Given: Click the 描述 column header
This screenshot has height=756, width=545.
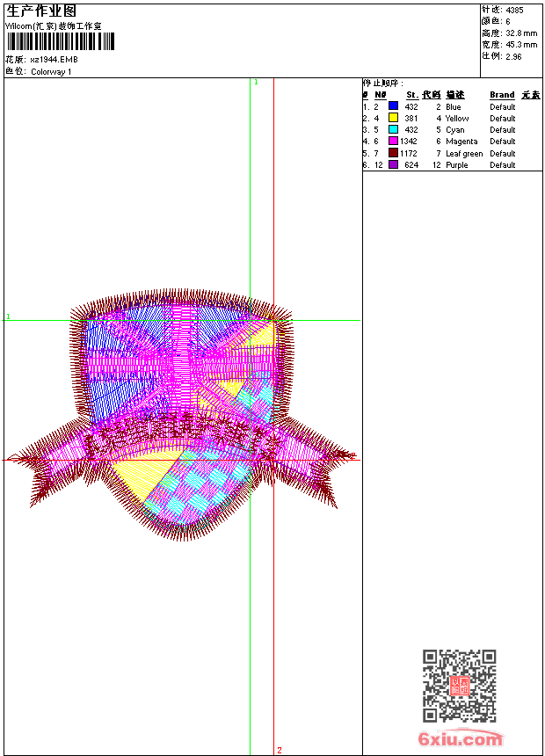Looking at the screenshot, I should pyautogui.click(x=454, y=95).
